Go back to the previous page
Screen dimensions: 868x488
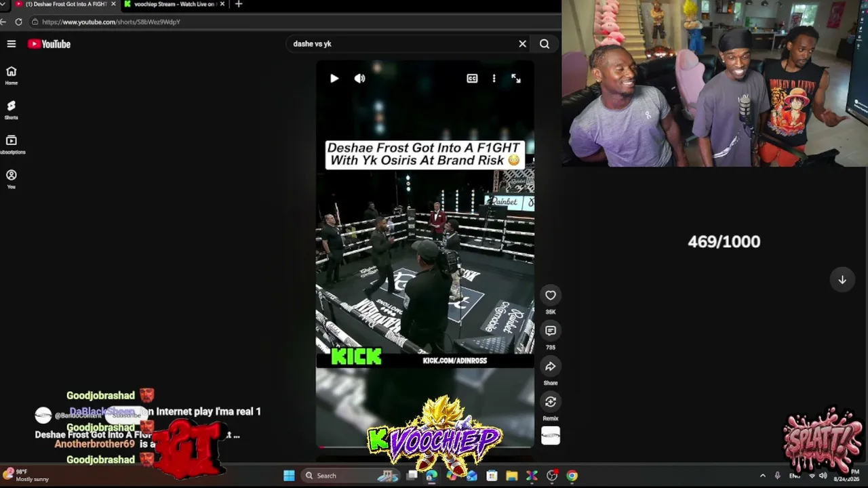tap(3, 22)
